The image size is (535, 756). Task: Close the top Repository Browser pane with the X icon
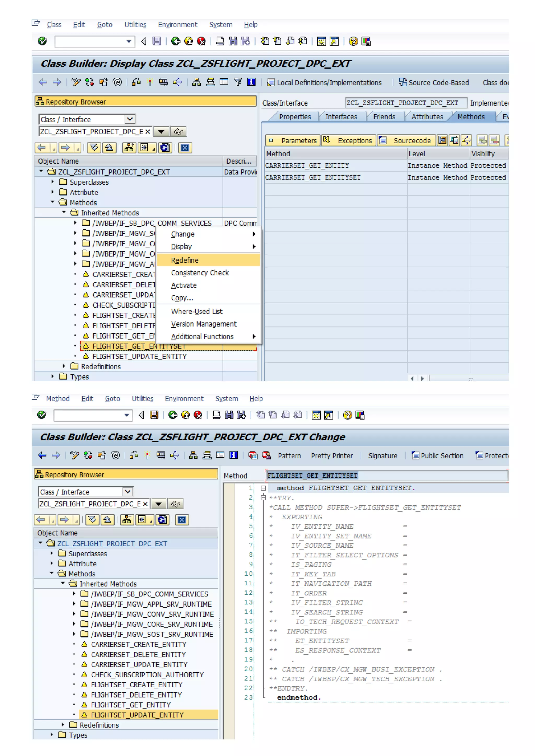(185, 147)
